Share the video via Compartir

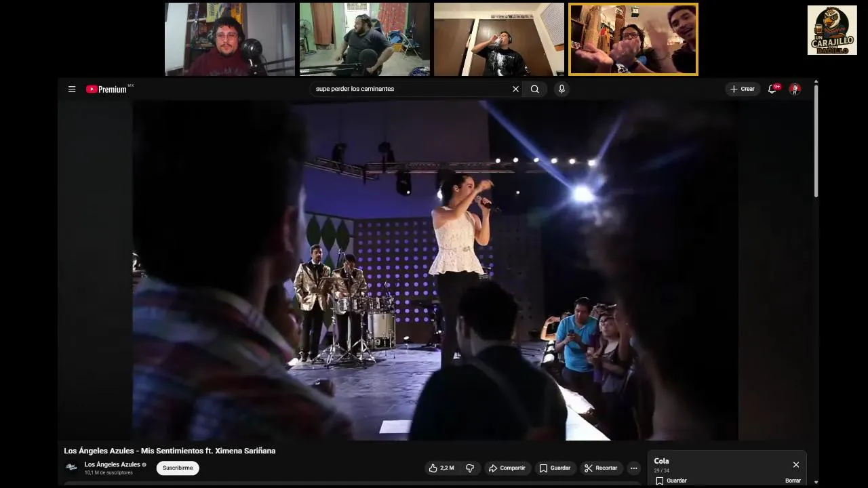507,468
